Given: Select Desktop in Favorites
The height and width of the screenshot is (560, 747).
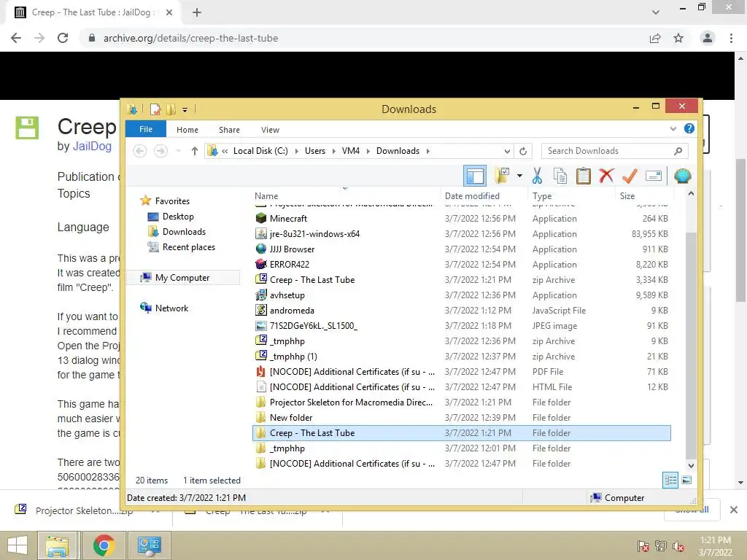Looking at the screenshot, I should click(178, 217).
